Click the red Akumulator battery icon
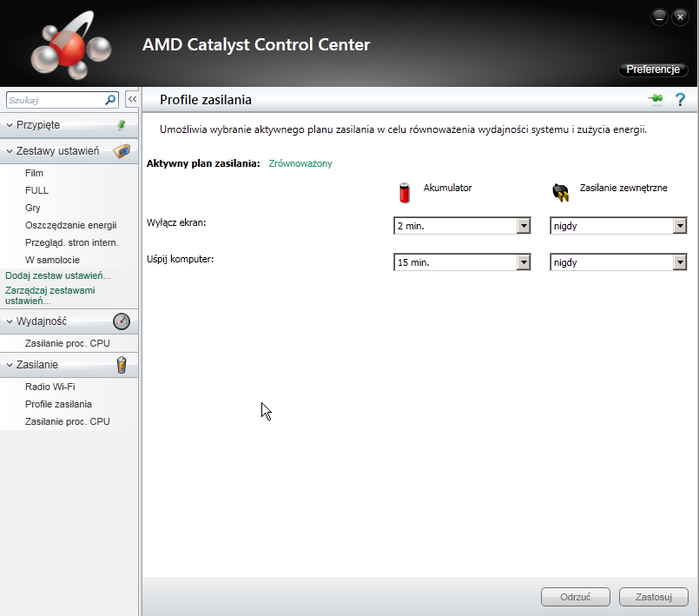699x616 pixels. (405, 193)
